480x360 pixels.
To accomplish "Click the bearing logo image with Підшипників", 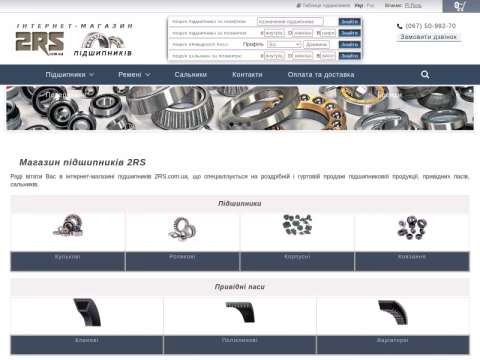I will [103, 44].
